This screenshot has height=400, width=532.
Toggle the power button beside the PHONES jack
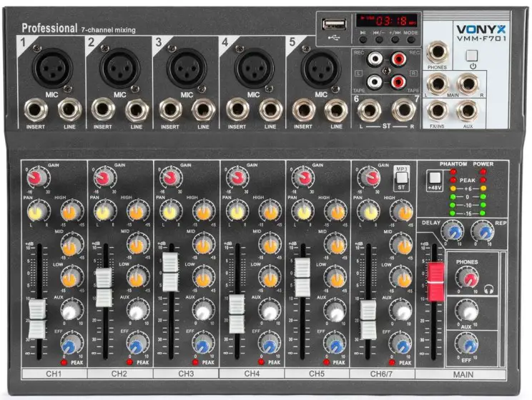(x=472, y=55)
